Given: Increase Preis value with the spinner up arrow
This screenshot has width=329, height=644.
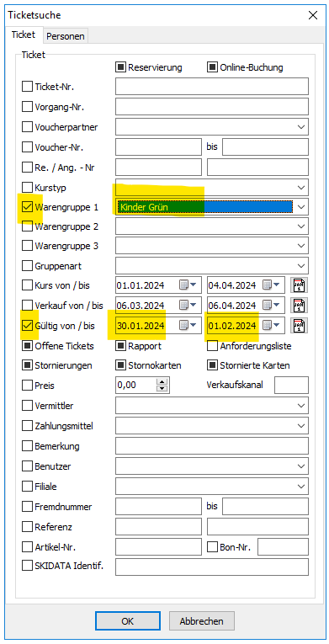Looking at the screenshot, I should point(162,381).
